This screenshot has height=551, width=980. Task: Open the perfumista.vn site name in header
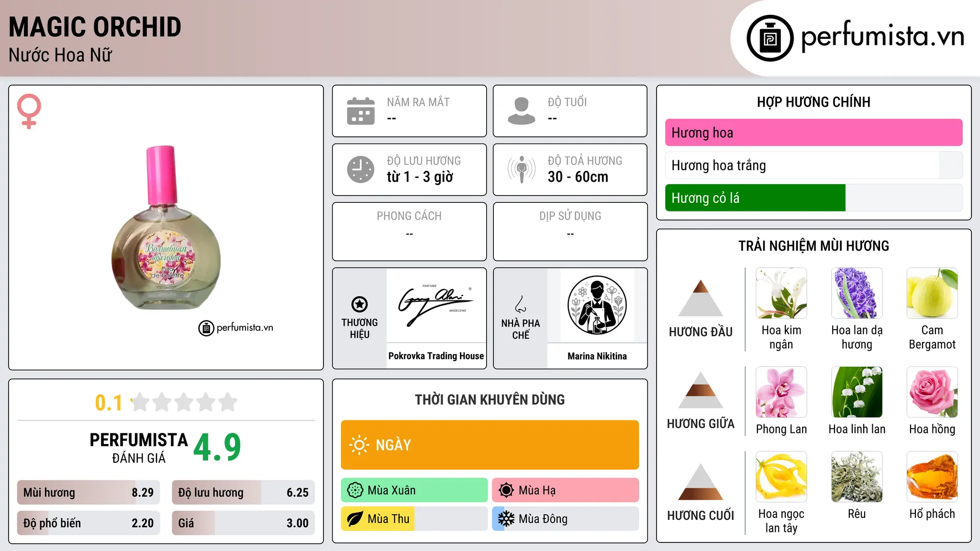(x=882, y=36)
